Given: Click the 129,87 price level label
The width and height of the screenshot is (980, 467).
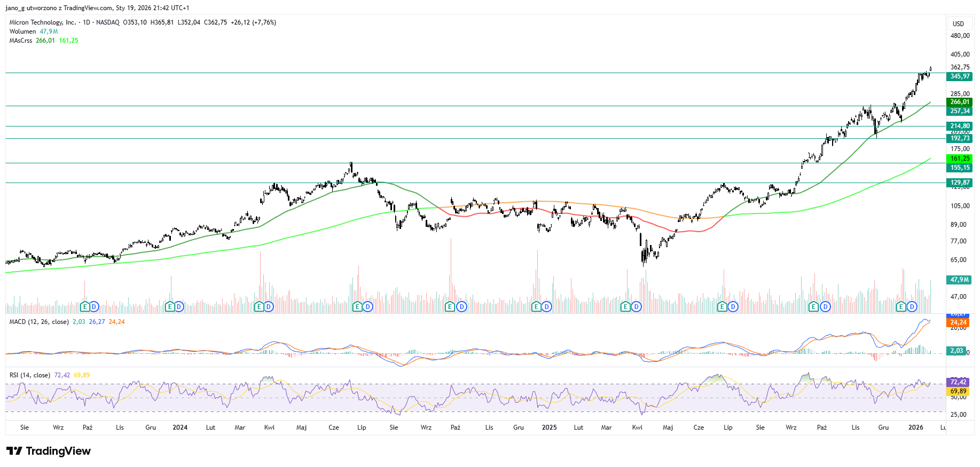Looking at the screenshot, I should [x=960, y=183].
